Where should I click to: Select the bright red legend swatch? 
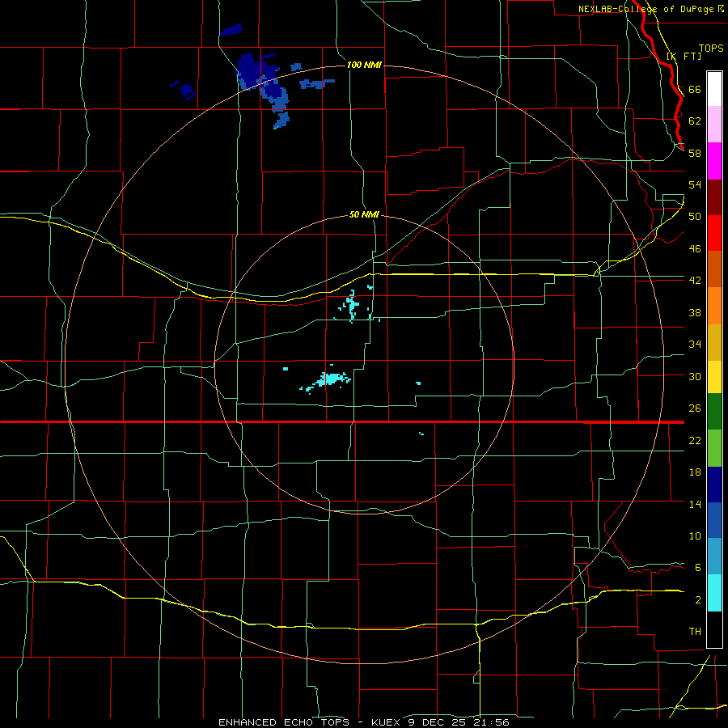pos(714,233)
